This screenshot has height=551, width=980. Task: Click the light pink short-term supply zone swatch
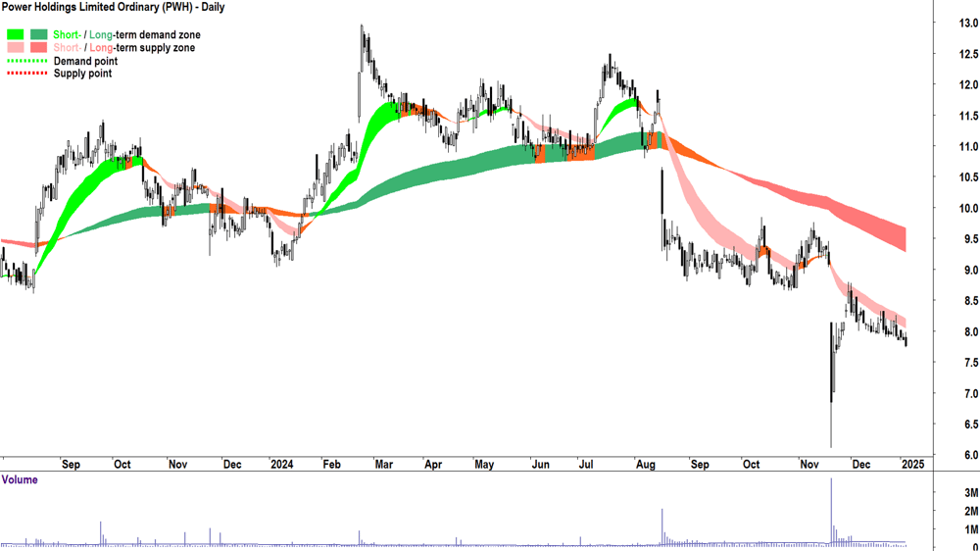tap(16, 47)
